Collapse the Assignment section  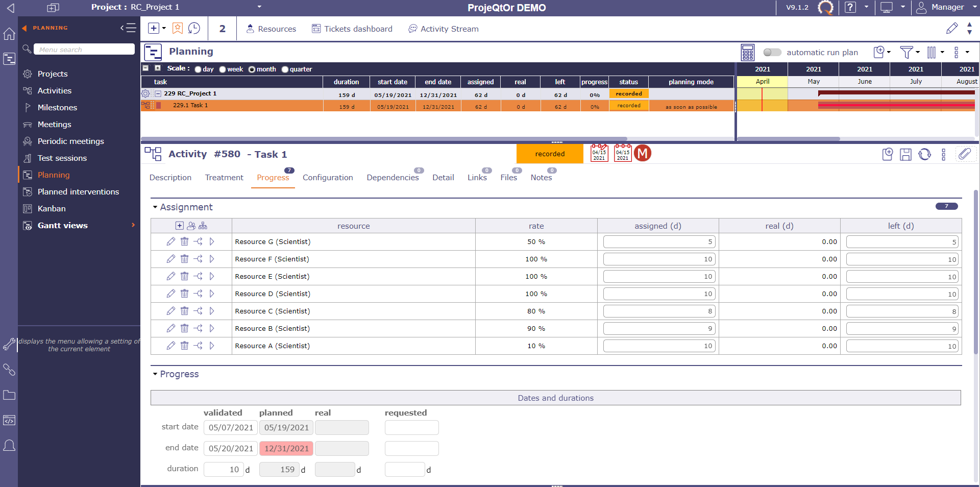pyautogui.click(x=155, y=207)
